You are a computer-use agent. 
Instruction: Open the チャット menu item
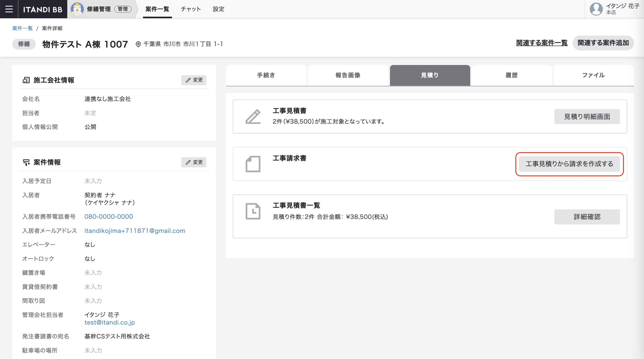[x=191, y=9]
